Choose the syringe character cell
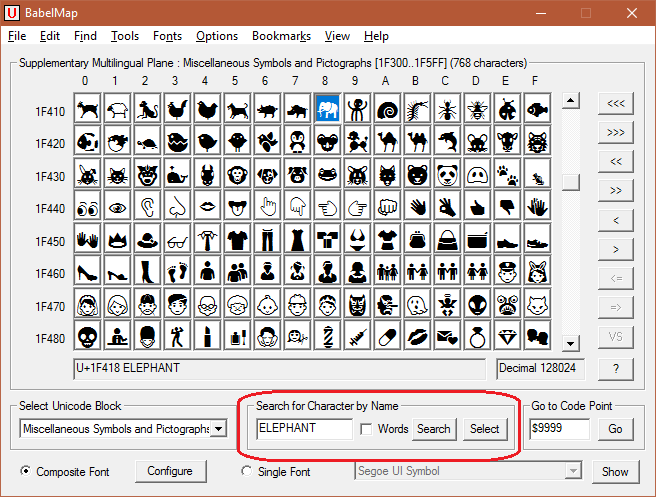 358,335
